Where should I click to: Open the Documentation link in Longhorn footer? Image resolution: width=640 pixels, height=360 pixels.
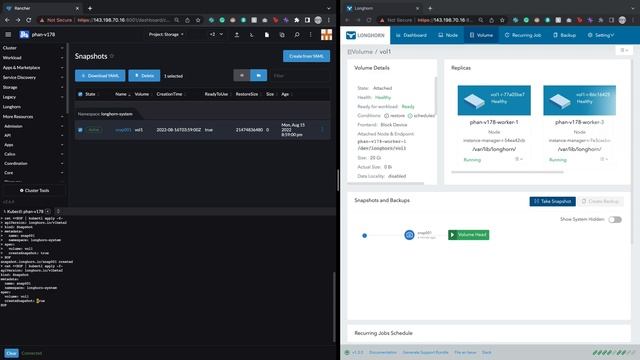pos(383,352)
